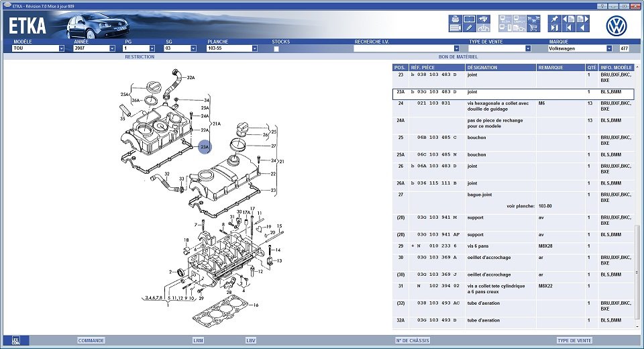Viewport: 644px width, 349px height.
Task: Click the REMARQUE column header
Action: point(561,67)
